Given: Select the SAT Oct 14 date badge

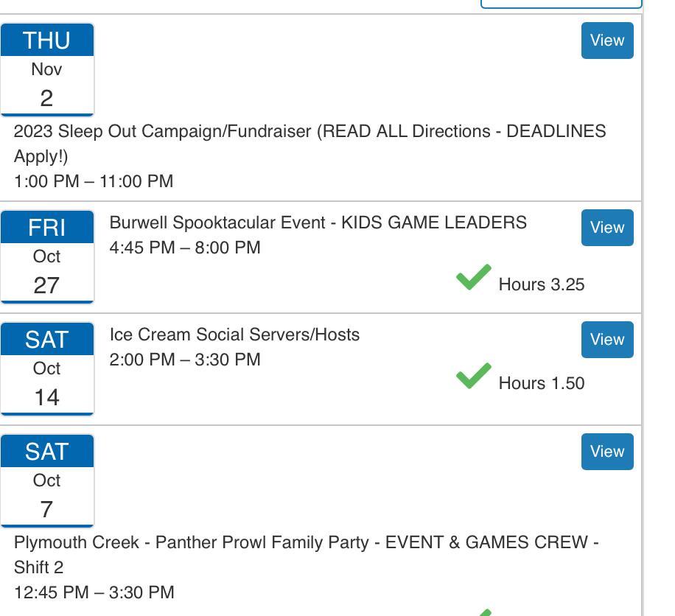Looking at the screenshot, I should pos(47,368).
